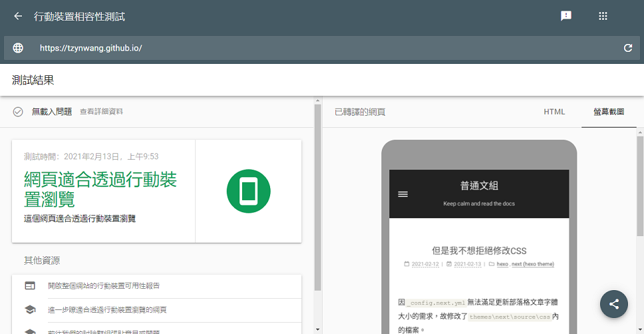
Task: Click the 但是我不想拒絕修改CSS post title in preview
Action: click(x=479, y=251)
